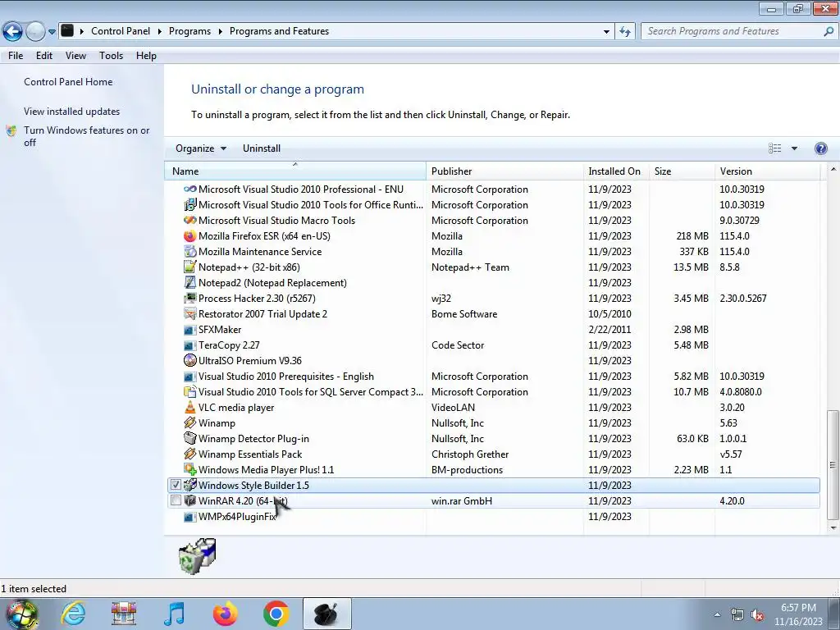Open View installed updates link
Image resolution: width=840 pixels, height=630 pixels.
pos(72,112)
